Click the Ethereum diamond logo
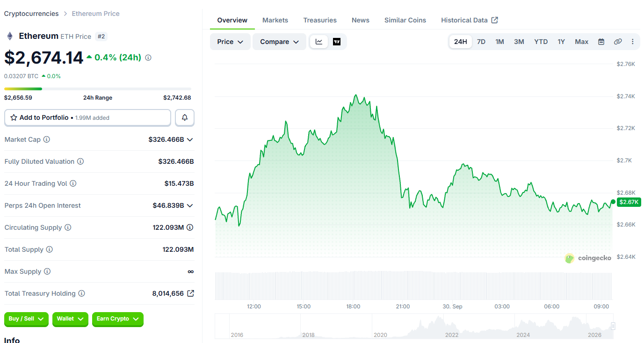This screenshot has width=644, height=343. pos(9,36)
